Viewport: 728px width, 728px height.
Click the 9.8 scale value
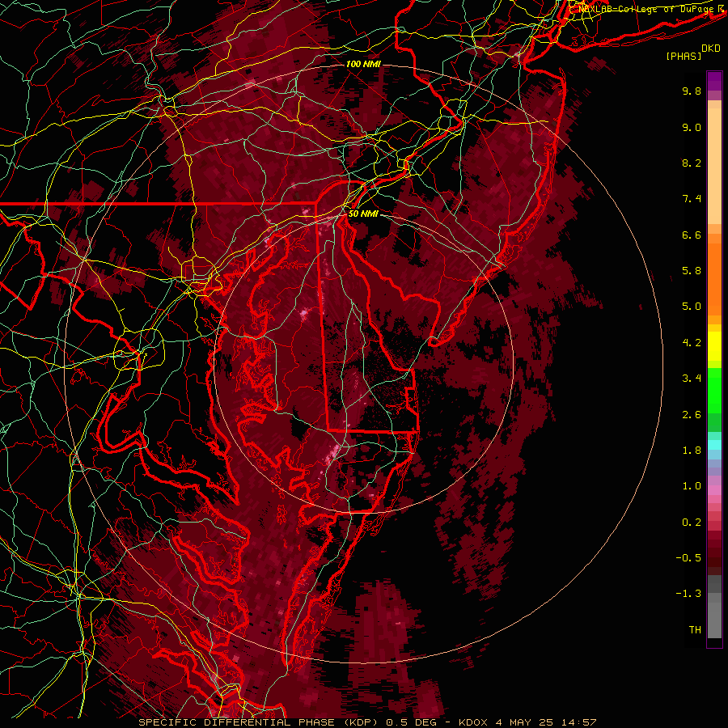(692, 91)
